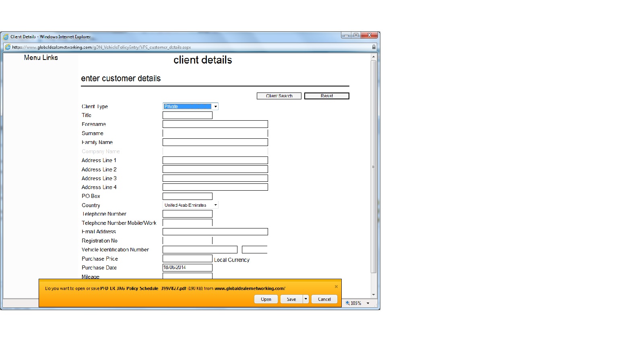644x362 pixels.
Task: Open the Save options dropdown arrow
Action: click(x=306, y=299)
